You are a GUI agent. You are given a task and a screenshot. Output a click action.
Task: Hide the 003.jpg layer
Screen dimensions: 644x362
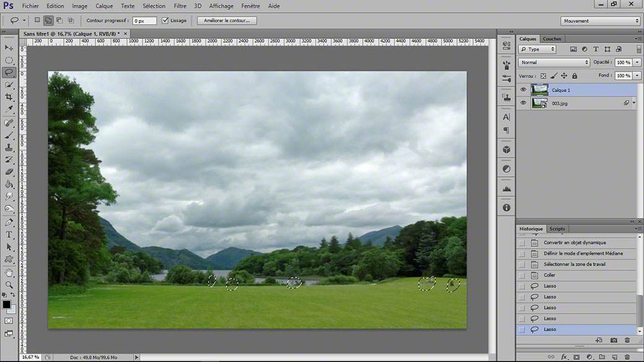[x=523, y=103]
